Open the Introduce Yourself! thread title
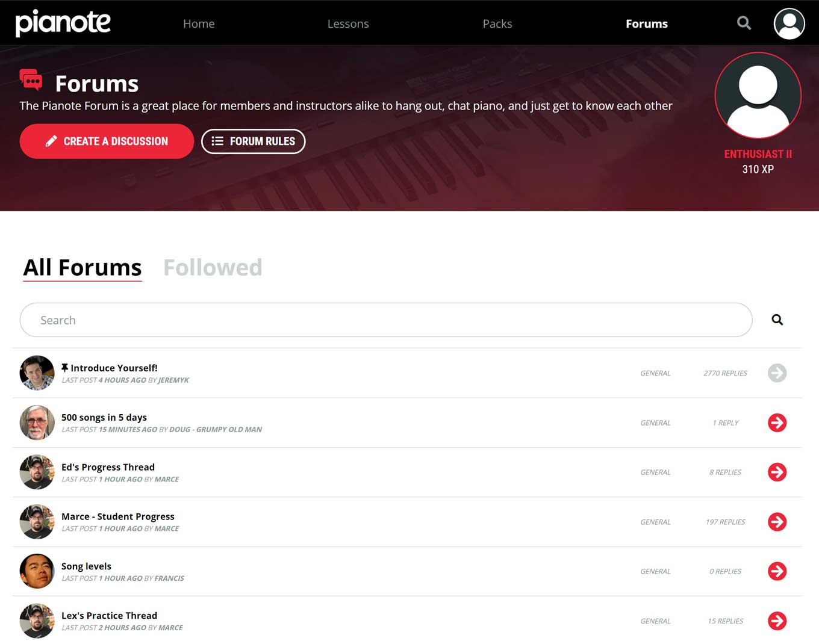Screen dimensions: 819x644 [114, 368]
